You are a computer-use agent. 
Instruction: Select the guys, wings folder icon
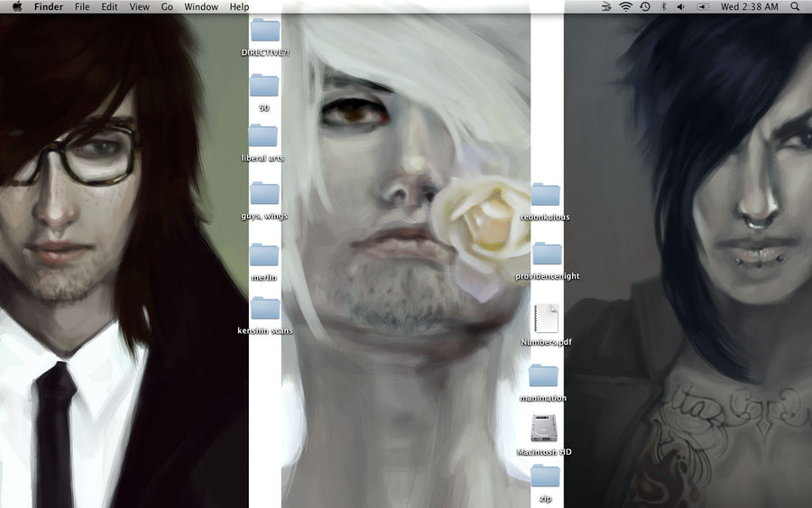coord(264,193)
